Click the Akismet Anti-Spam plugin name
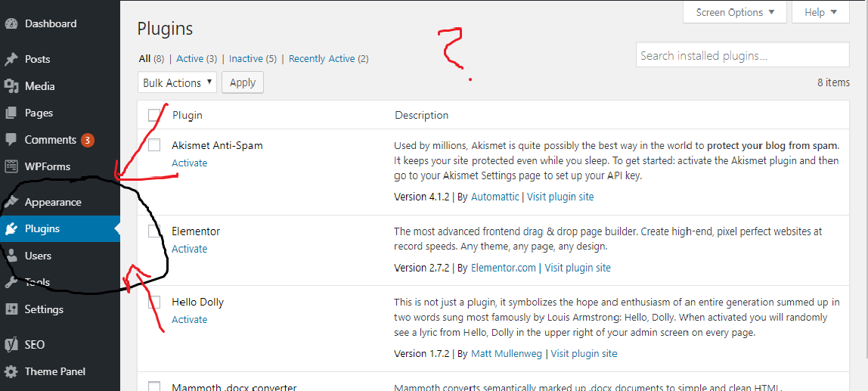The height and width of the screenshot is (391, 868). click(x=217, y=146)
